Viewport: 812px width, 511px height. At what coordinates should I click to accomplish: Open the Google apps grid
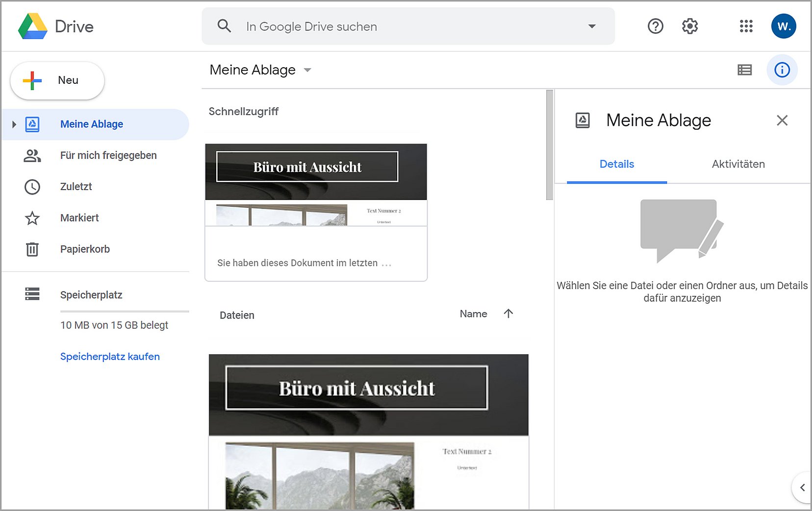[746, 26]
